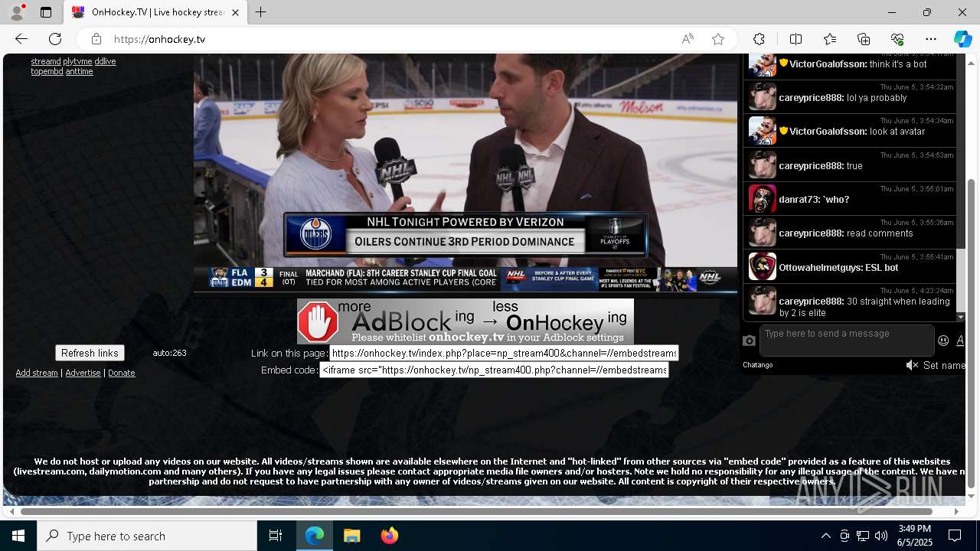Add this page to favorites star

pos(718,39)
